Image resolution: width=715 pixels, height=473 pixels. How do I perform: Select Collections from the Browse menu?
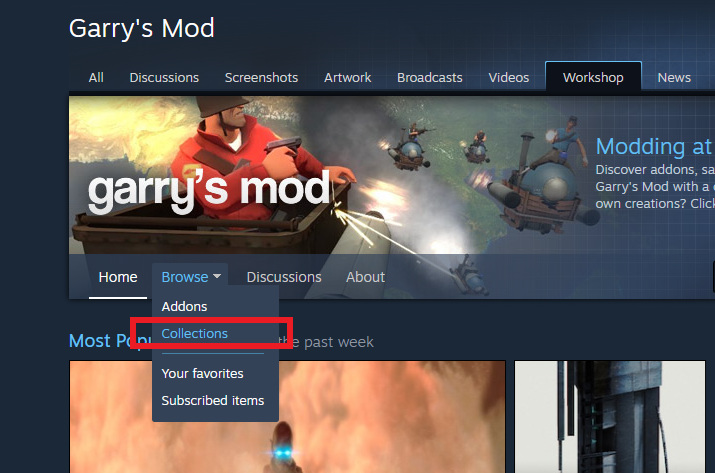[195, 333]
